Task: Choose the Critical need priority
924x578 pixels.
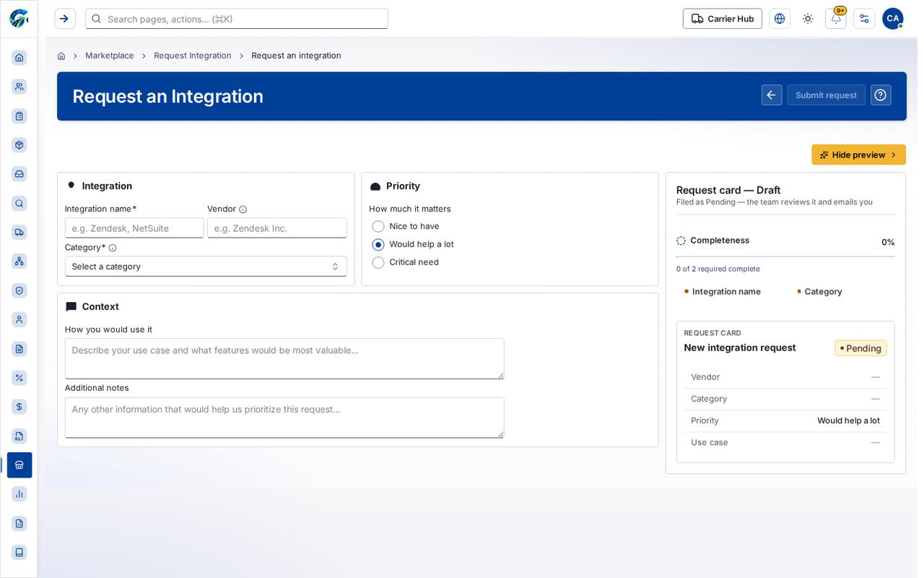Action: pyautogui.click(x=378, y=262)
